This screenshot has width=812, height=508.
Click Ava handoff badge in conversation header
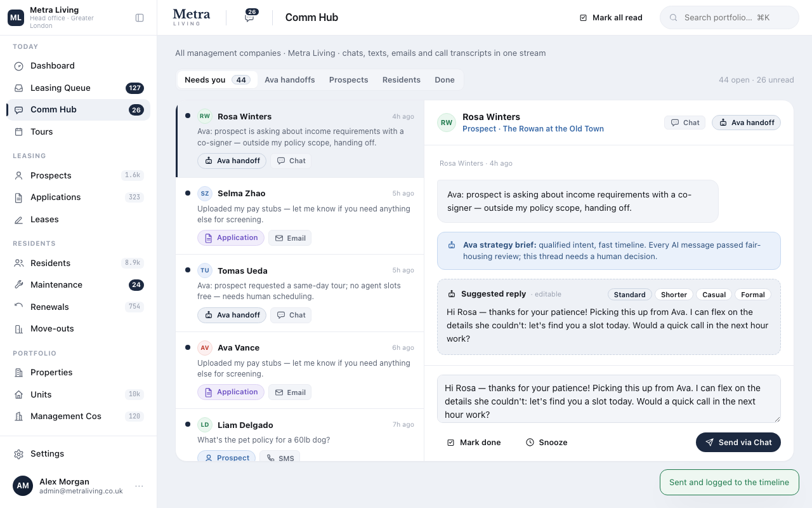pos(746,123)
